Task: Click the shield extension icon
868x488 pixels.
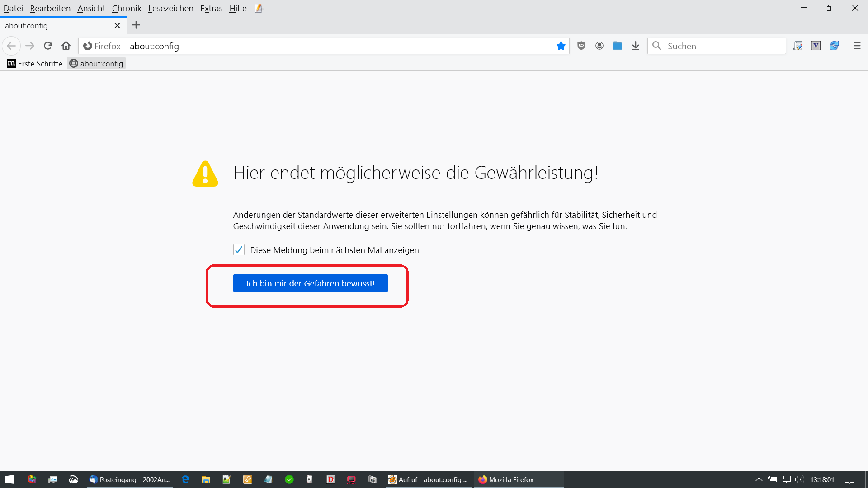Action: pyautogui.click(x=581, y=46)
